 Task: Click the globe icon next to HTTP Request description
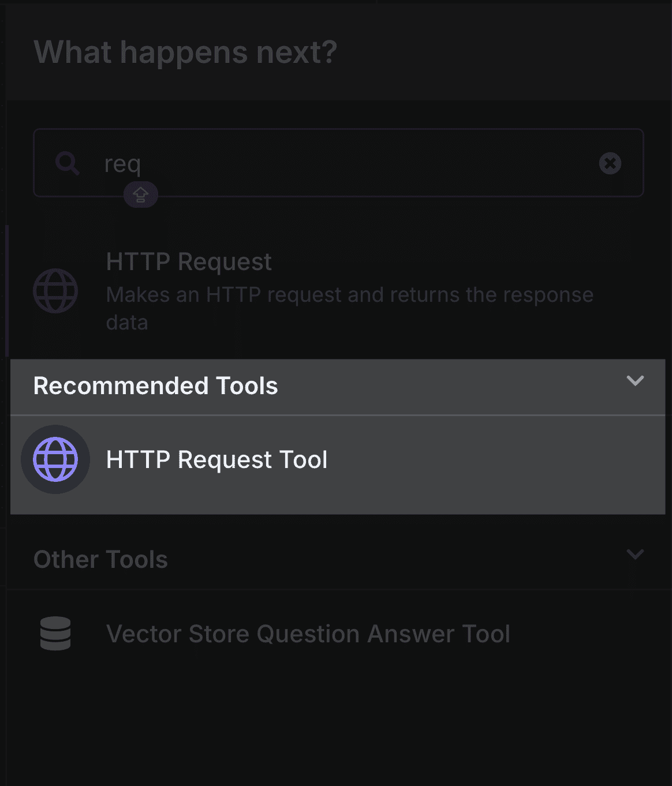(55, 291)
